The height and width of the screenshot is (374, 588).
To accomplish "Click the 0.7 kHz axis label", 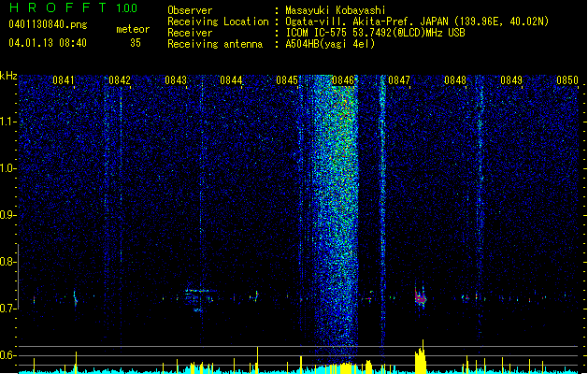I will (x=8, y=309).
